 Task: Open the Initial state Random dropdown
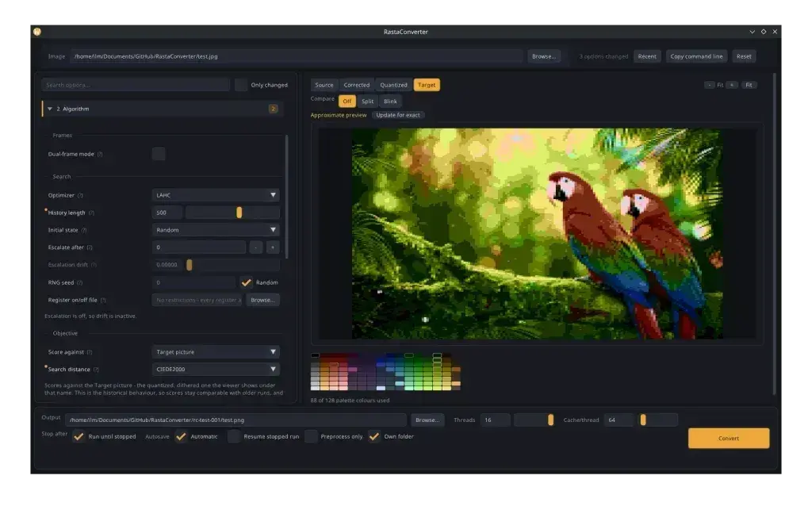216,230
